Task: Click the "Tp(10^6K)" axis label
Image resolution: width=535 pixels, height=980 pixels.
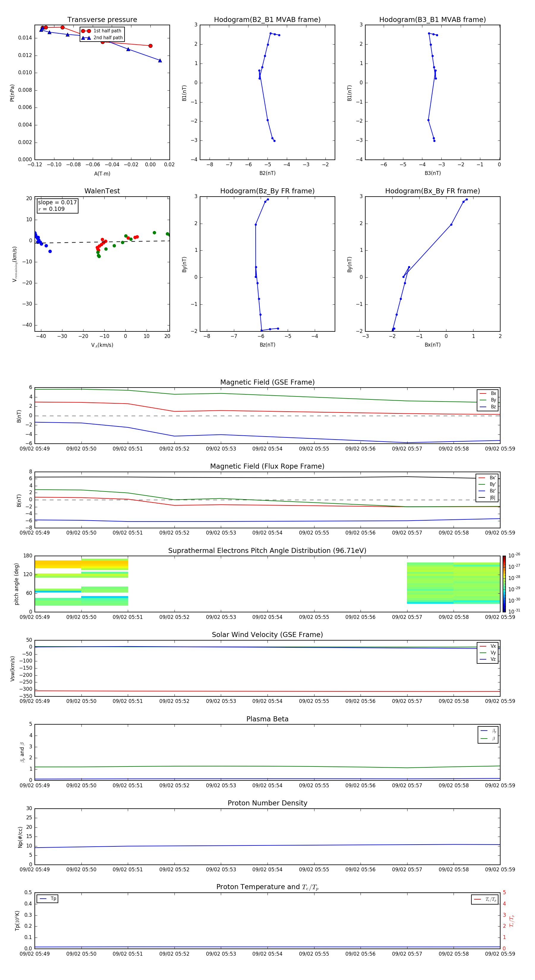Action: click(17, 921)
